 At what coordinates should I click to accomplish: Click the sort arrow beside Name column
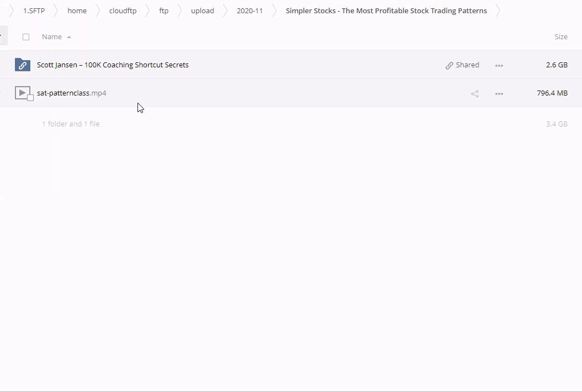[x=69, y=37]
